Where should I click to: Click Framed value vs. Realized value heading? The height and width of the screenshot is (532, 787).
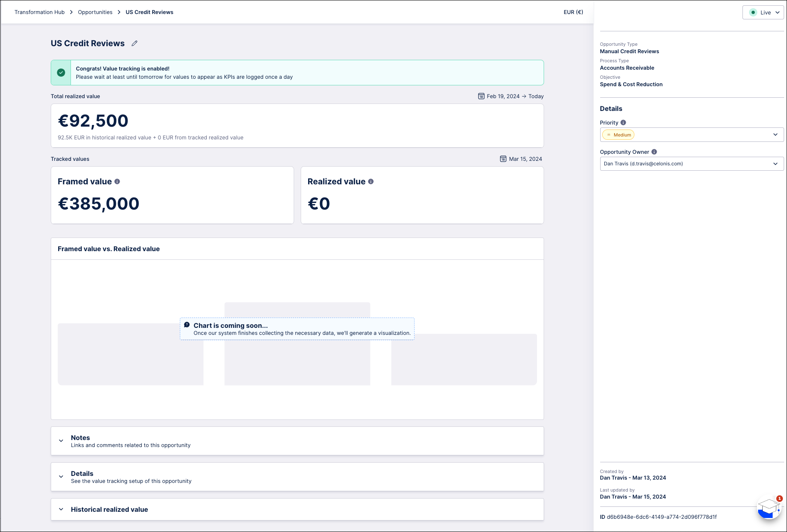pyautogui.click(x=108, y=249)
